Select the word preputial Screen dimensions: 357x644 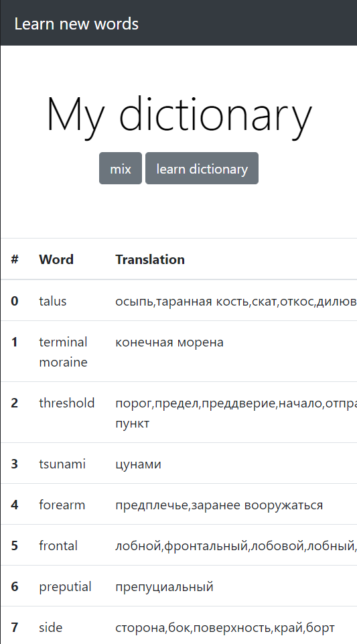65,586
